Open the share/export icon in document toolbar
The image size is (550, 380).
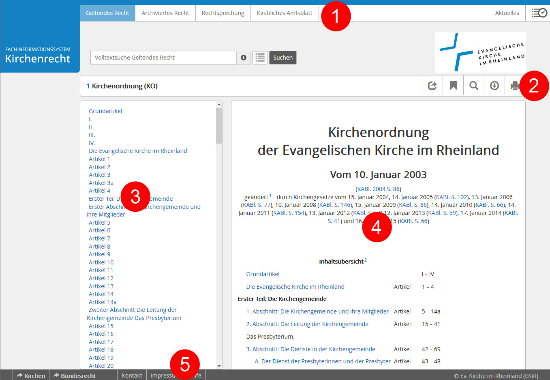[x=432, y=86]
